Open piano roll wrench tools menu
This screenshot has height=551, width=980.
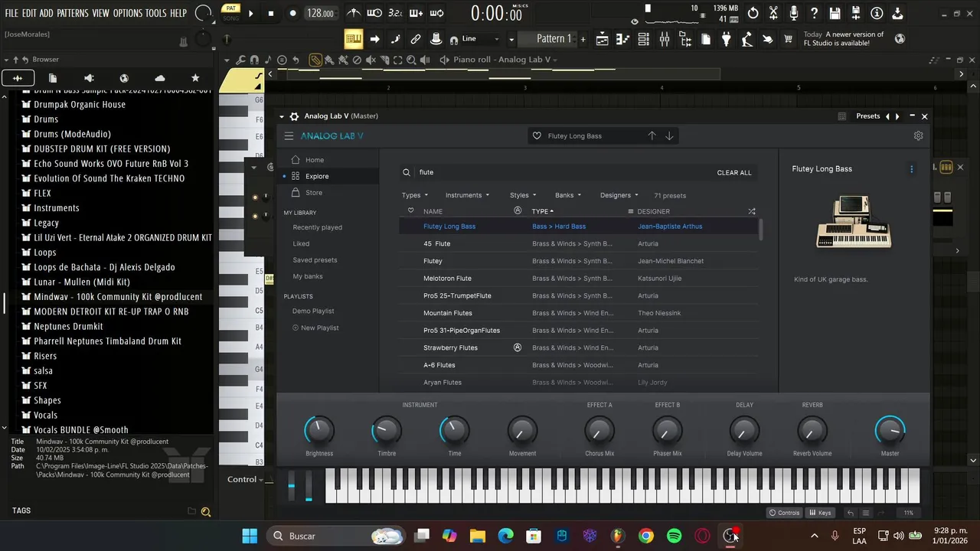coord(240,60)
